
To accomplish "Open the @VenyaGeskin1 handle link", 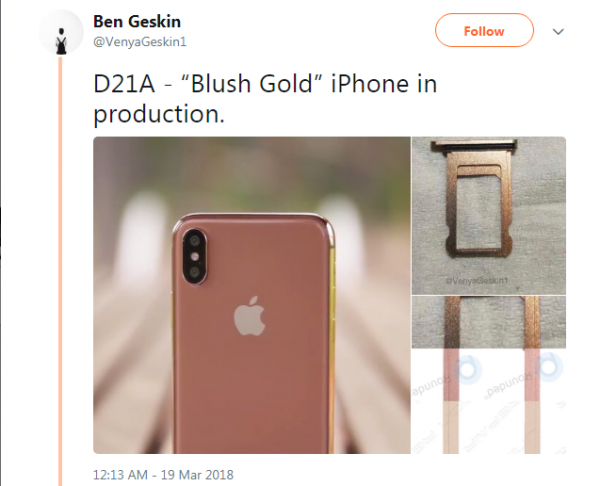I will tap(140, 41).
